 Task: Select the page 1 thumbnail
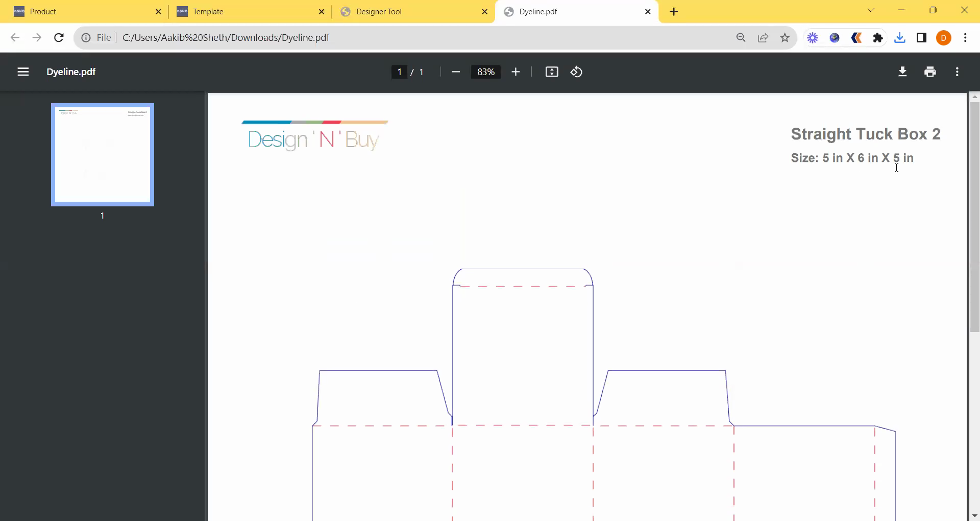pos(103,155)
